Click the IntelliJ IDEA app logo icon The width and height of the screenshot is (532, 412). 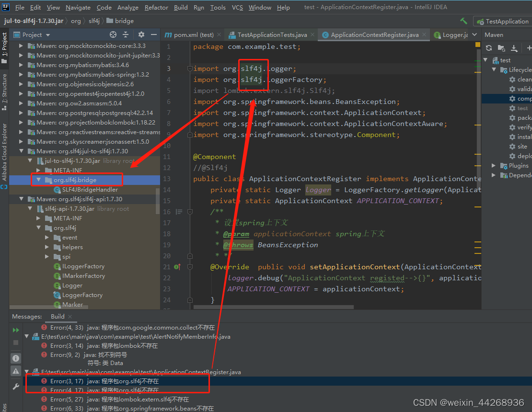click(x=6, y=7)
